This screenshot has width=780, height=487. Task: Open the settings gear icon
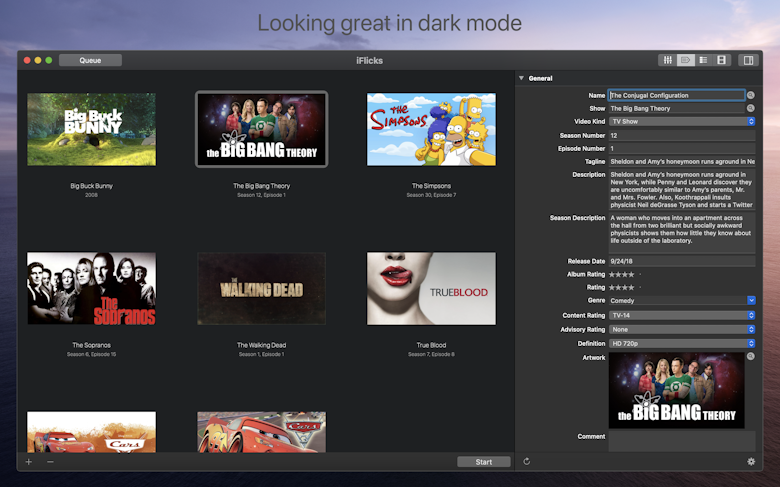tap(751, 461)
